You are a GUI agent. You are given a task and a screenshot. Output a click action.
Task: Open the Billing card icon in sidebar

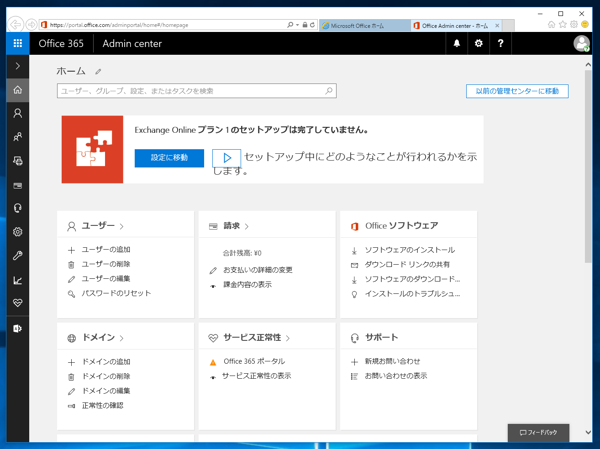click(x=18, y=185)
